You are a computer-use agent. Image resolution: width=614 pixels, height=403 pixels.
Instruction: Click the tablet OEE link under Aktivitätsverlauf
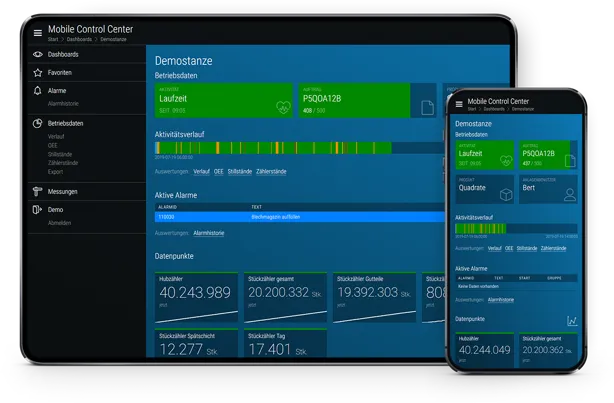click(219, 172)
